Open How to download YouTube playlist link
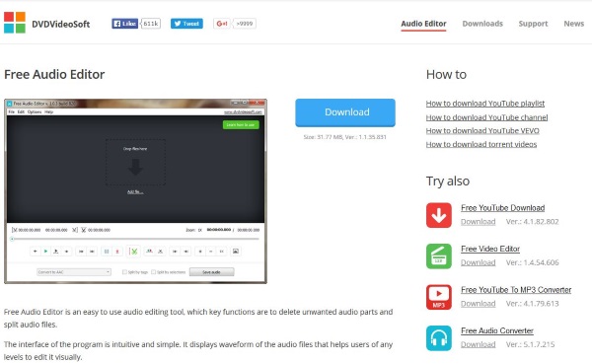592x364 pixels. coord(485,104)
